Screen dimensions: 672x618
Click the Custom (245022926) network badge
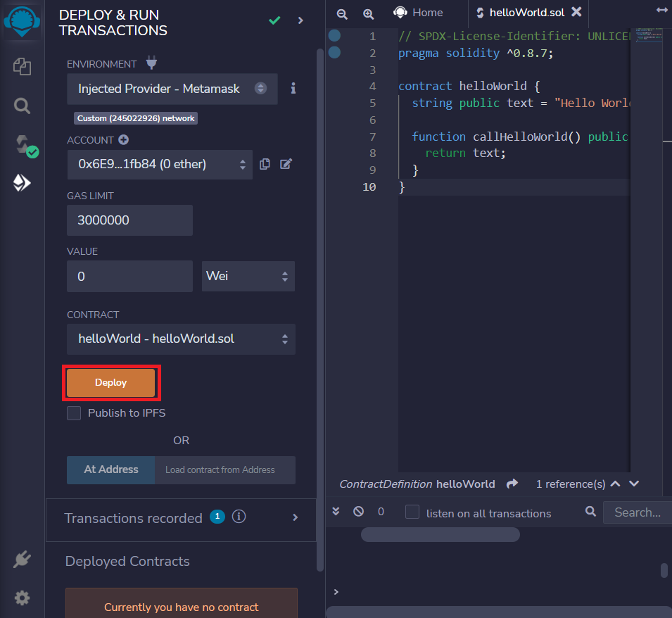[x=136, y=118]
